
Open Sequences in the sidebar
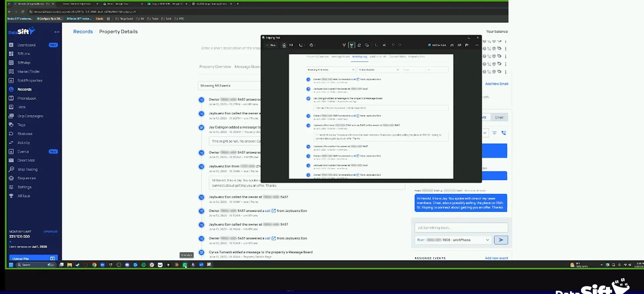pos(26,178)
